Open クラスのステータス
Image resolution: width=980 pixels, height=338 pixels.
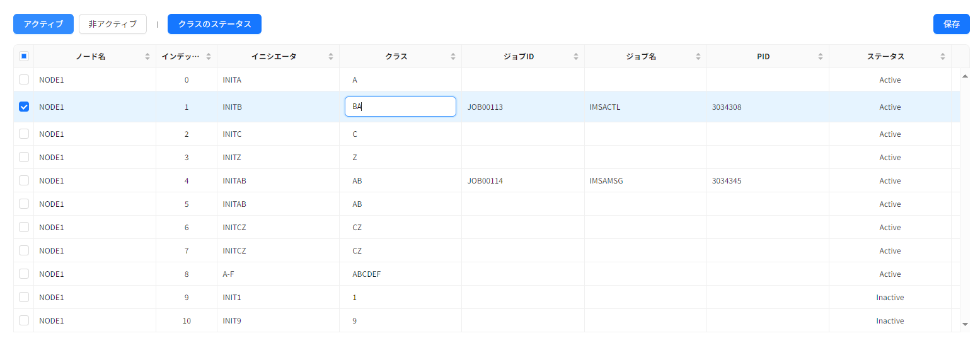[x=214, y=24]
